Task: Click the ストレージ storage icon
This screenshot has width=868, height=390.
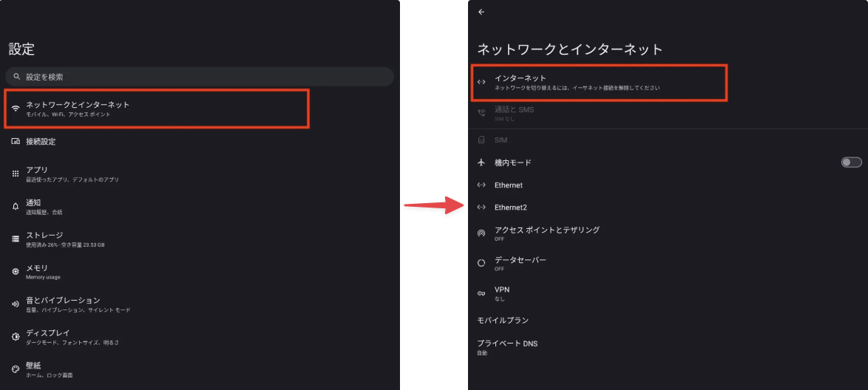Action: 16,239
